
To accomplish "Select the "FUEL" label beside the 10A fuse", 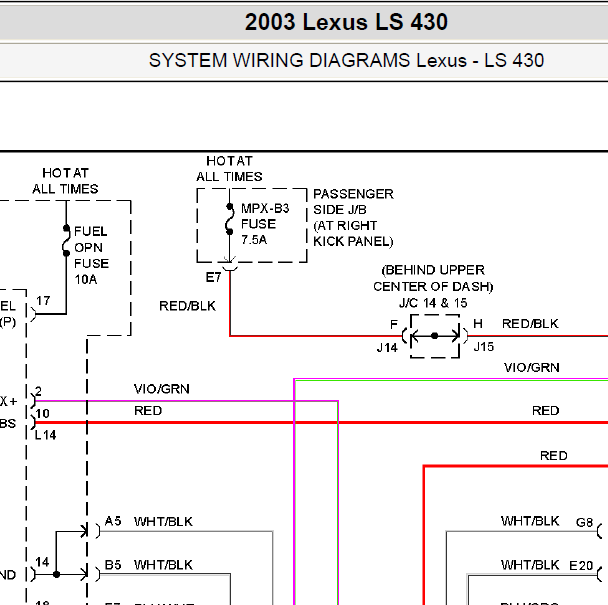I will pyautogui.click(x=91, y=232).
